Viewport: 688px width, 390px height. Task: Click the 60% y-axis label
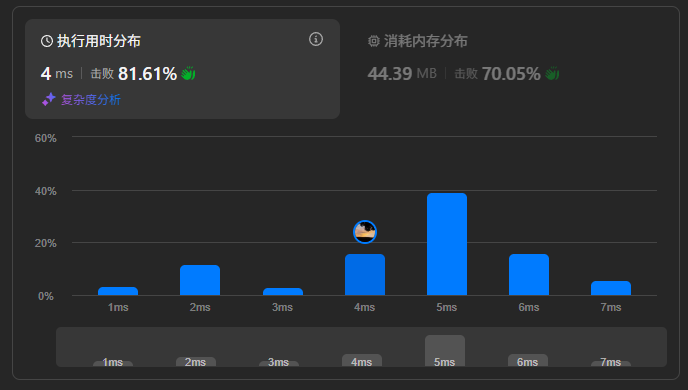point(46,138)
